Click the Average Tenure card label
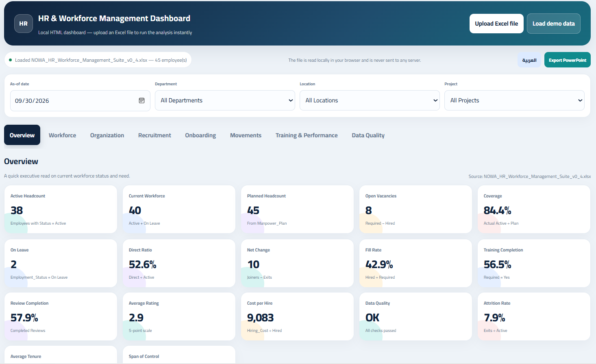 pos(26,356)
